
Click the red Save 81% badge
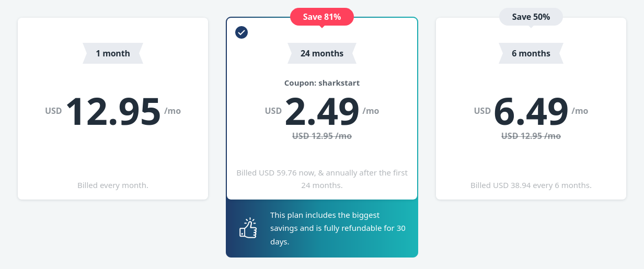[322, 17]
